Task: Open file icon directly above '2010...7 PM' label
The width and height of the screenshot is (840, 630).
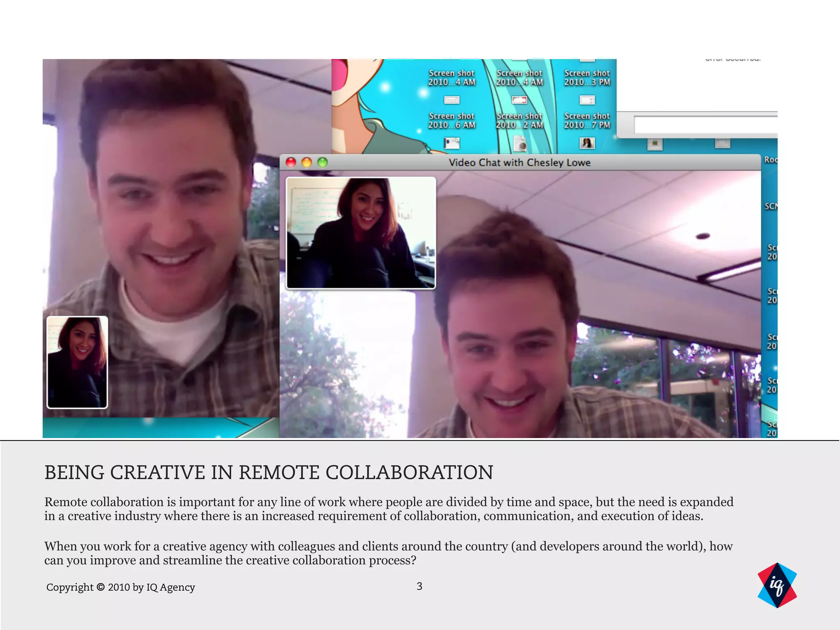Action: pyautogui.click(x=587, y=100)
